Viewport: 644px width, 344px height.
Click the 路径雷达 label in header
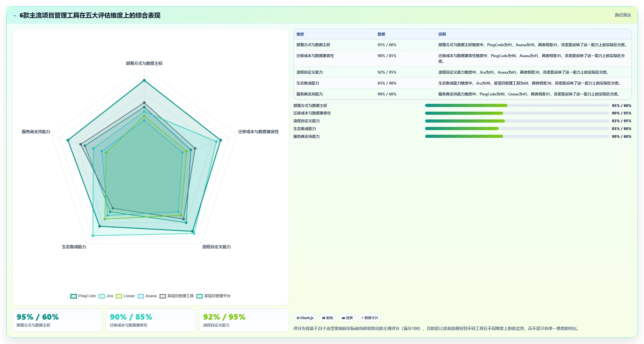(623, 15)
